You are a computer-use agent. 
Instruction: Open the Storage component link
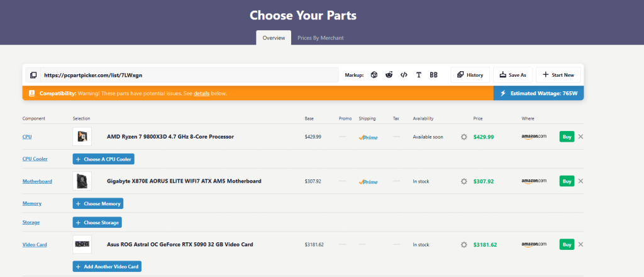(x=31, y=222)
